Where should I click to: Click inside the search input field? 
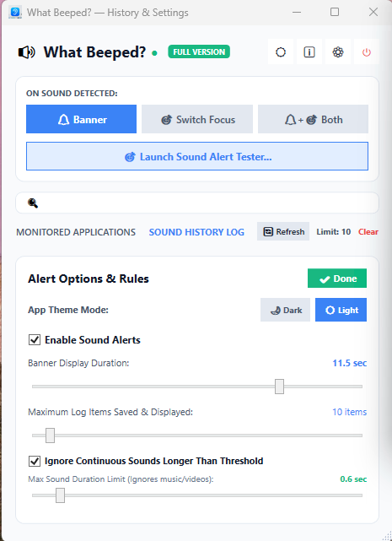(197, 203)
